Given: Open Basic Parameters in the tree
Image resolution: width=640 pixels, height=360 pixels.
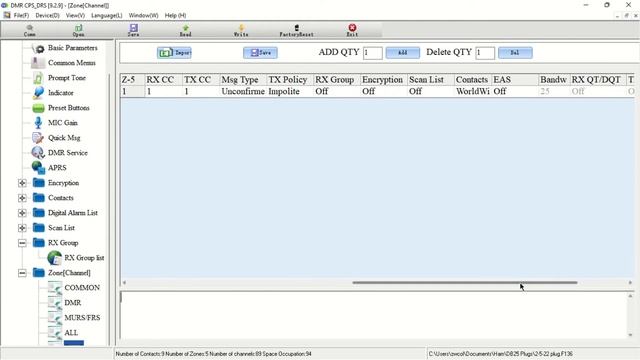Looking at the screenshot, I should click(x=73, y=48).
